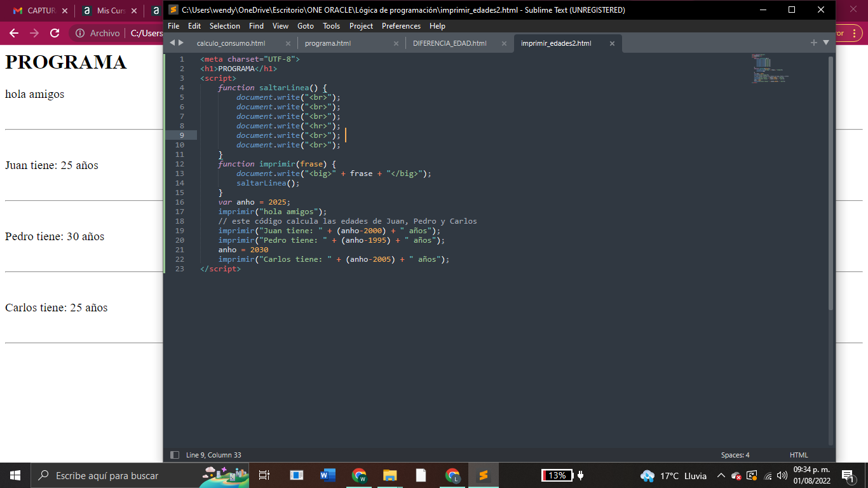
Task: Open the Edit menu
Action: [194, 26]
